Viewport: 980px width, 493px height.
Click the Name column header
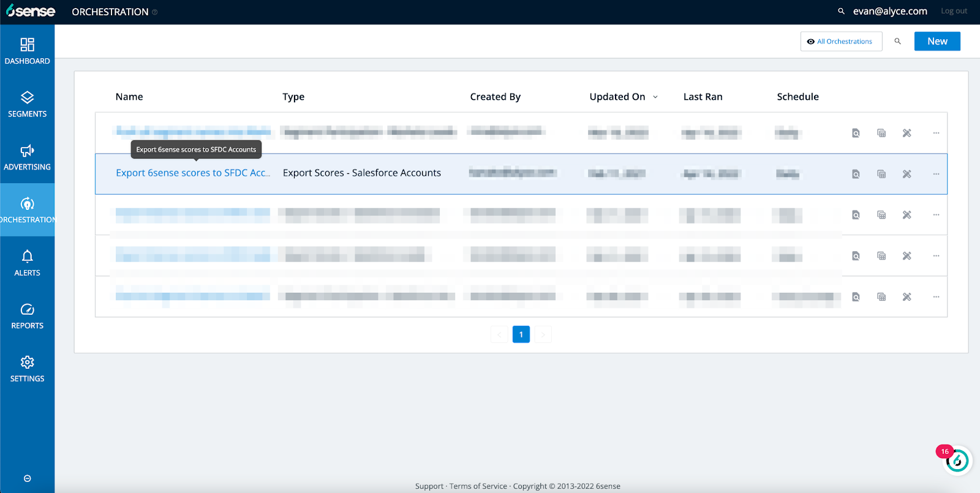[129, 97]
